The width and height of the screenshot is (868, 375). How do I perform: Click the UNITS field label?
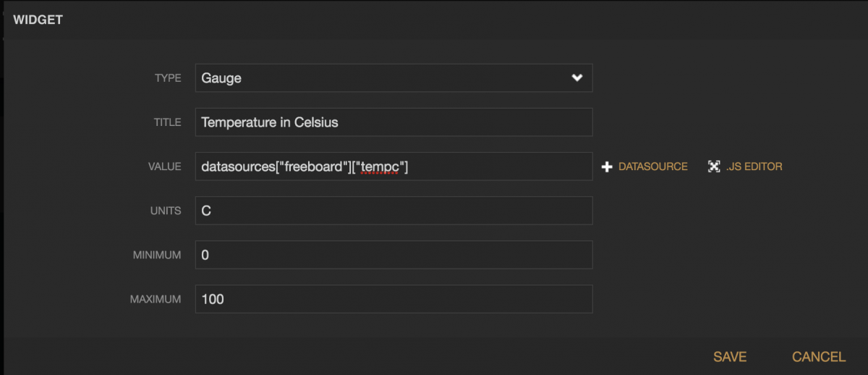(x=166, y=211)
